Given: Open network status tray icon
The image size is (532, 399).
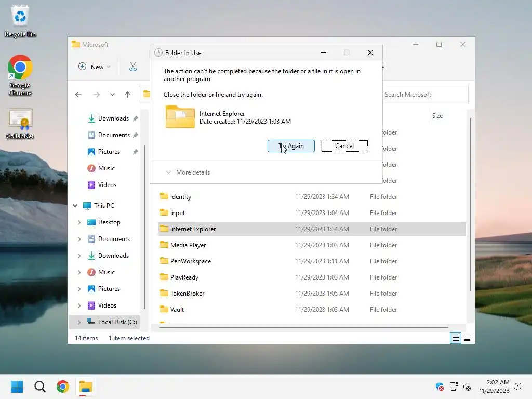Looking at the screenshot, I should coord(454,387).
